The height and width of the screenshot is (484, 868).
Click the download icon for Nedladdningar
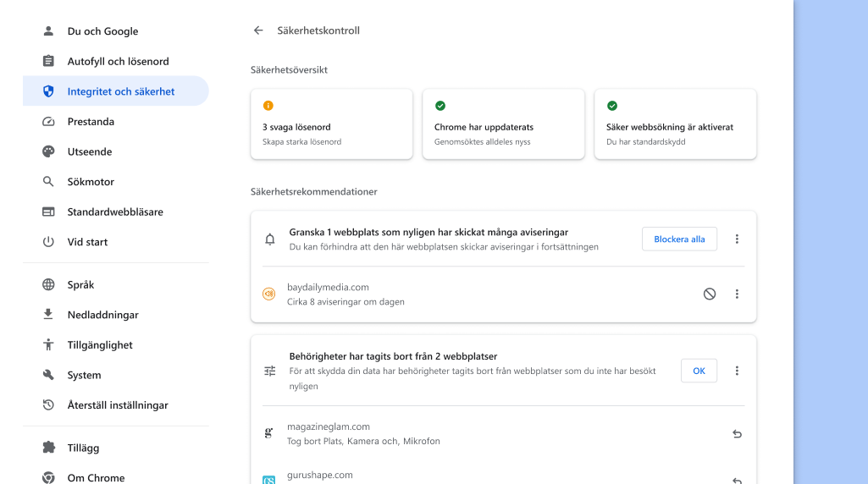tap(49, 314)
